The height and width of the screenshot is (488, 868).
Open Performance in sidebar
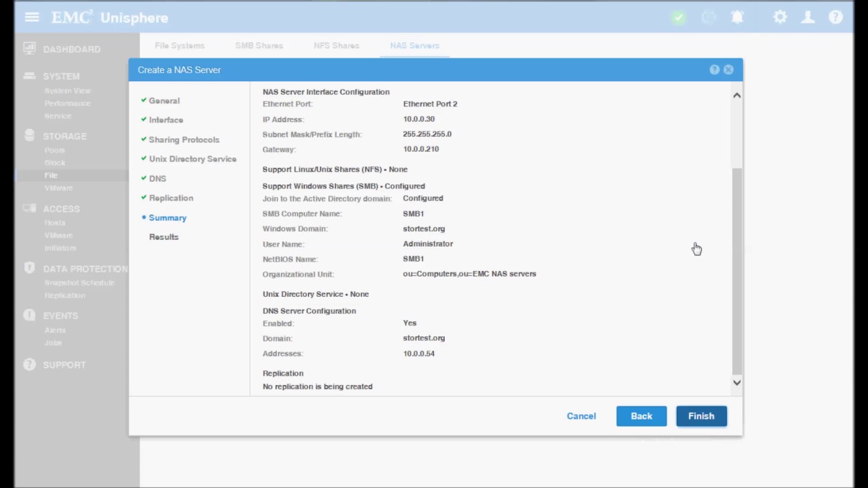(x=67, y=103)
